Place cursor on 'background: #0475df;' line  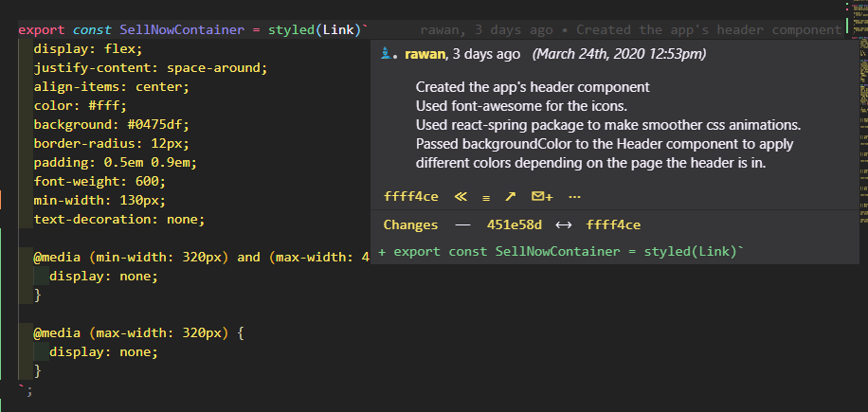[111, 124]
